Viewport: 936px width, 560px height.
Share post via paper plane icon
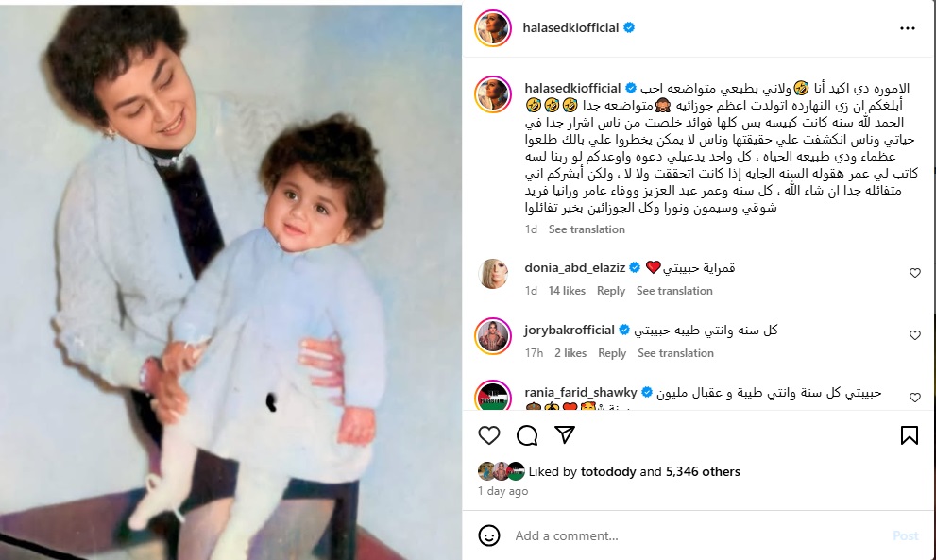[565, 434]
